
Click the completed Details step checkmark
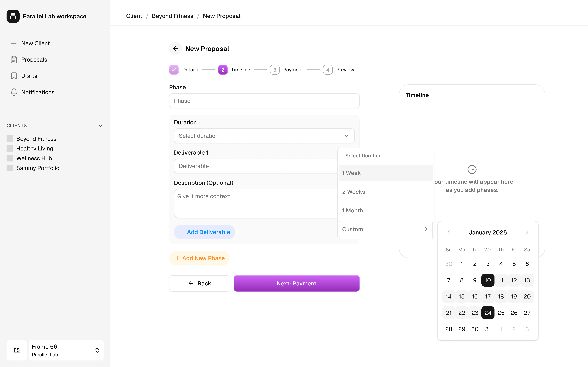[174, 70]
